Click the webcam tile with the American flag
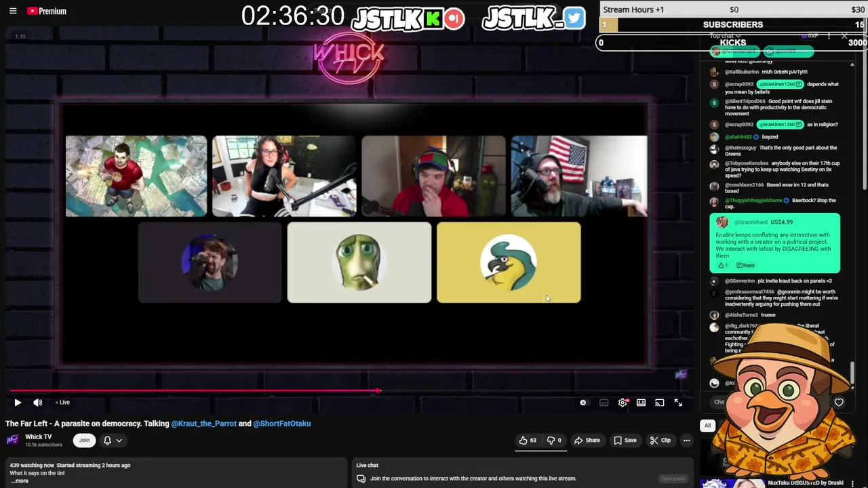 click(579, 176)
